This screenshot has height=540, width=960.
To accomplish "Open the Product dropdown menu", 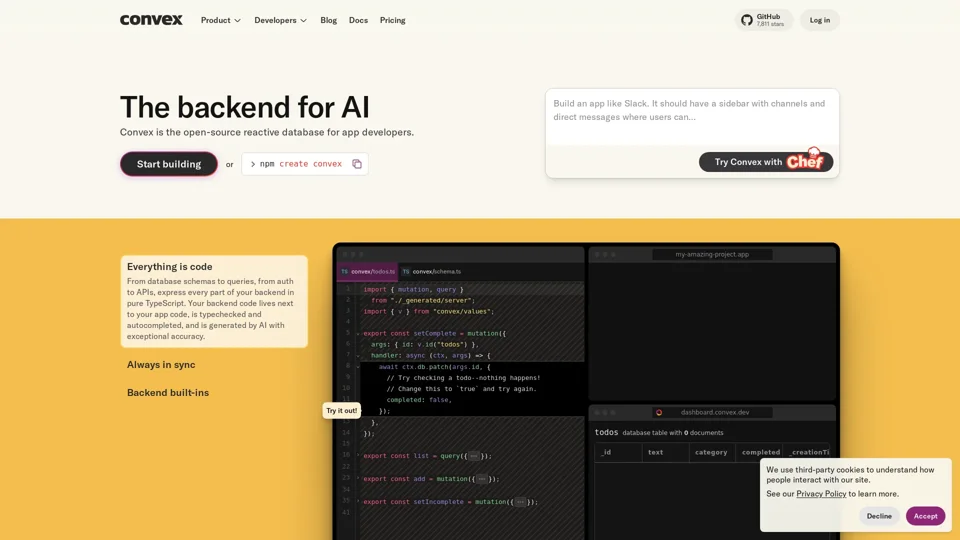I will tap(221, 20).
